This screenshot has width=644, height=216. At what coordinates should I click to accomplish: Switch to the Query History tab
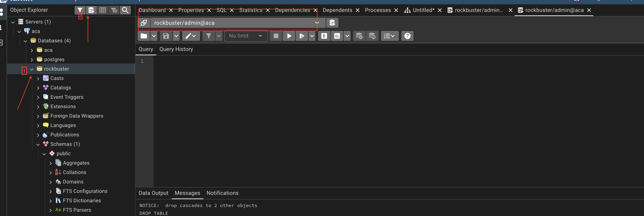176,49
